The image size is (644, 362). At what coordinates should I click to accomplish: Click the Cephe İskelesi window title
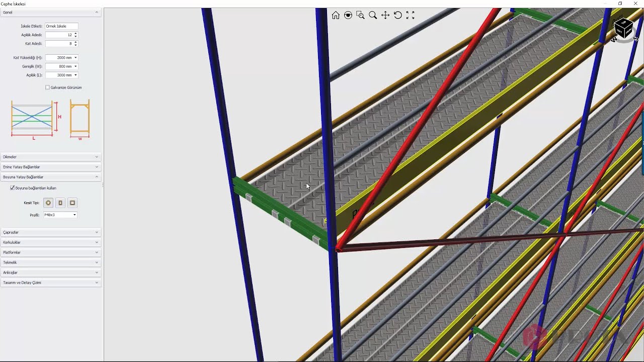coord(14,4)
